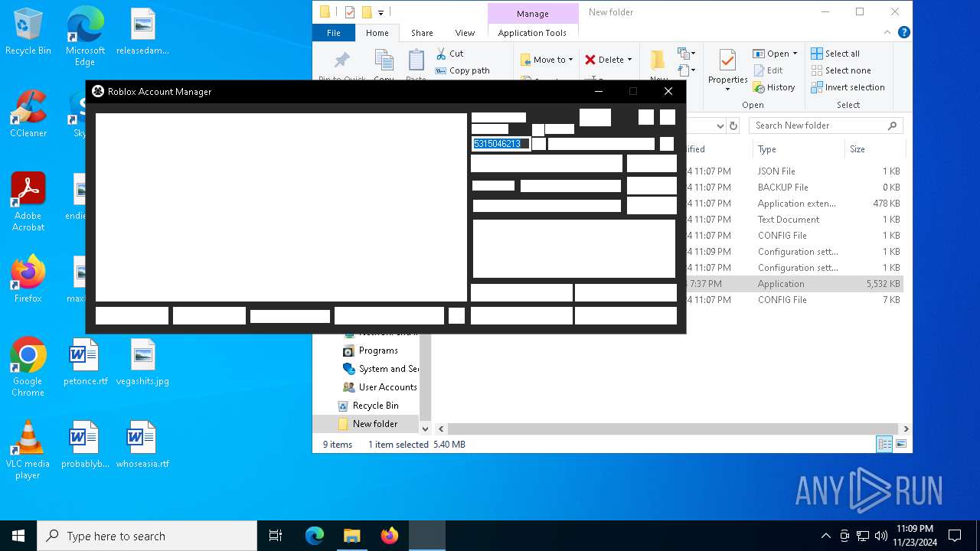
Task: Open the File tab in Explorer
Action: click(334, 33)
